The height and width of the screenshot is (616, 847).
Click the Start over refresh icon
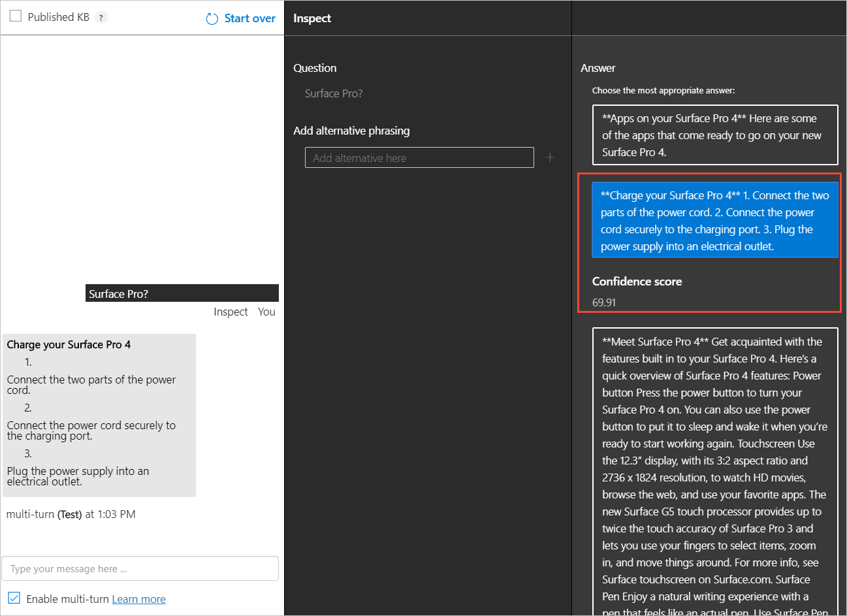[212, 19]
